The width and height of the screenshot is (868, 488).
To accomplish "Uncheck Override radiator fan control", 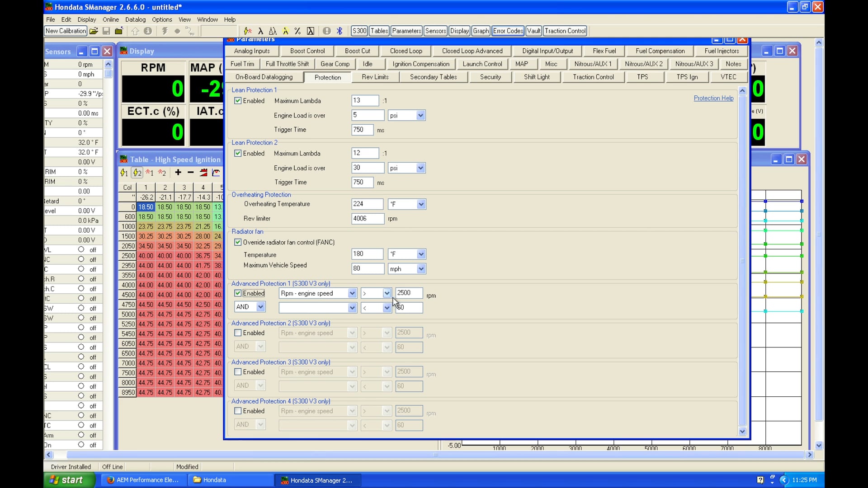I will click(x=238, y=242).
